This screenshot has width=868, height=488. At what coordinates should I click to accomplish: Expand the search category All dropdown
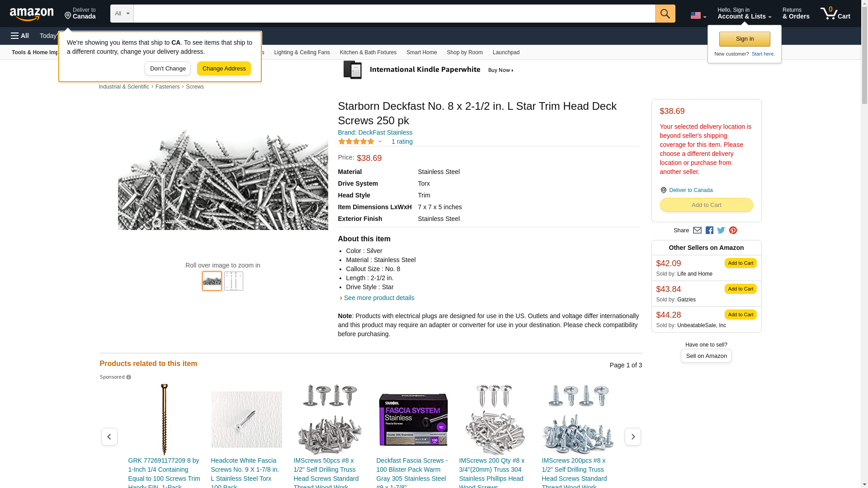click(x=122, y=14)
